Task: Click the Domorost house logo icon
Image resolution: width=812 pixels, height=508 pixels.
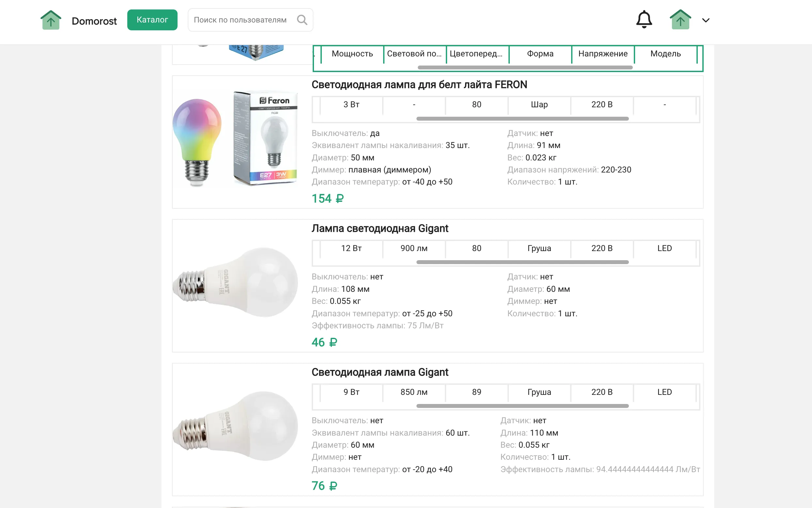Action: pos(51,20)
